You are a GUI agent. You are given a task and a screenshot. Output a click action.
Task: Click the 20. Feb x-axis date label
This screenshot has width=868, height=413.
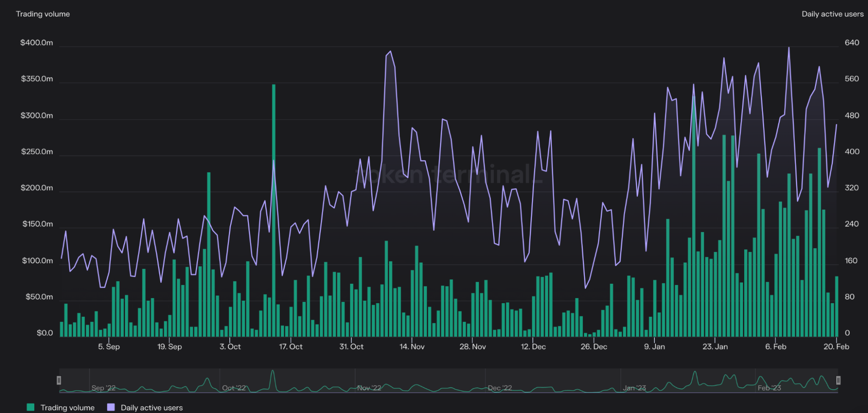click(836, 347)
